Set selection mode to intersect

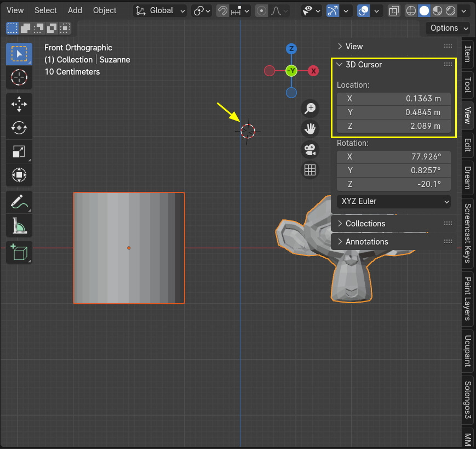tap(65, 29)
